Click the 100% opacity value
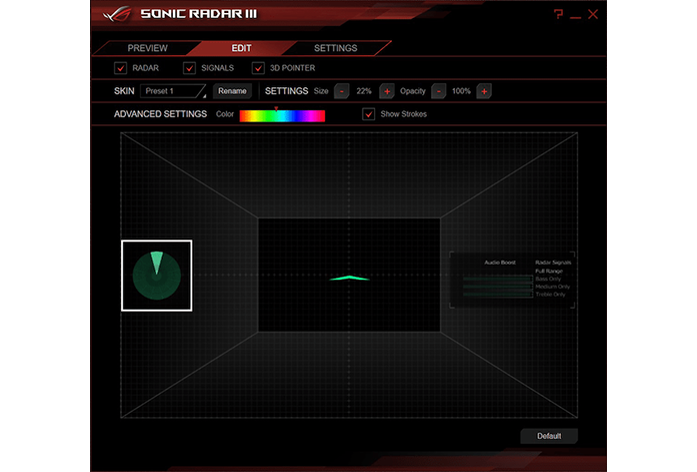This screenshot has width=697, height=472. coord(461,91)
